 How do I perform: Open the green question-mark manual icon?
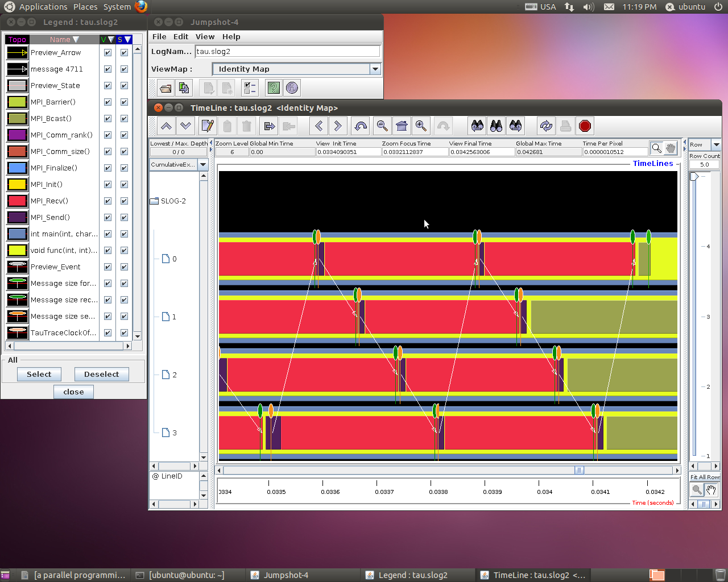(x=274, y=88)
